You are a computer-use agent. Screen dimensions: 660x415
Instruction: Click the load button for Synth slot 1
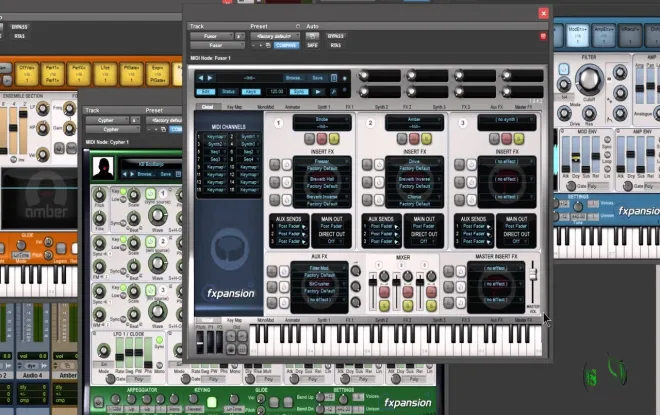(x=309, y=138)
